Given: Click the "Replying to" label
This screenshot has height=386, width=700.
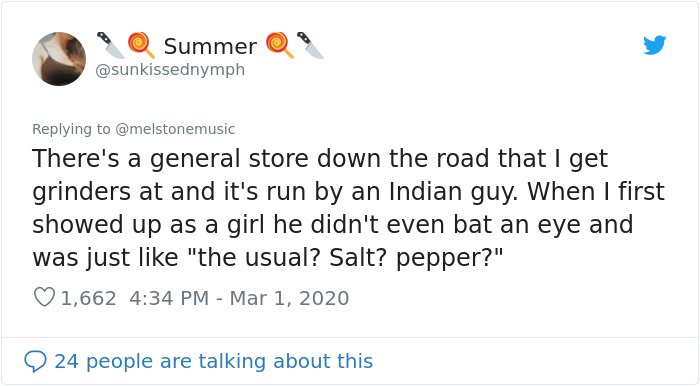Looking at the screenshot, I should (71, 129).
